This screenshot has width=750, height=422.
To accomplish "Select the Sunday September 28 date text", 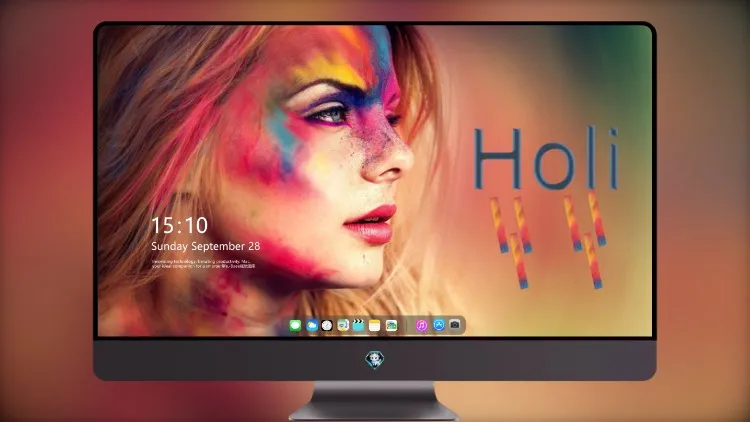I will pos(206,246).
